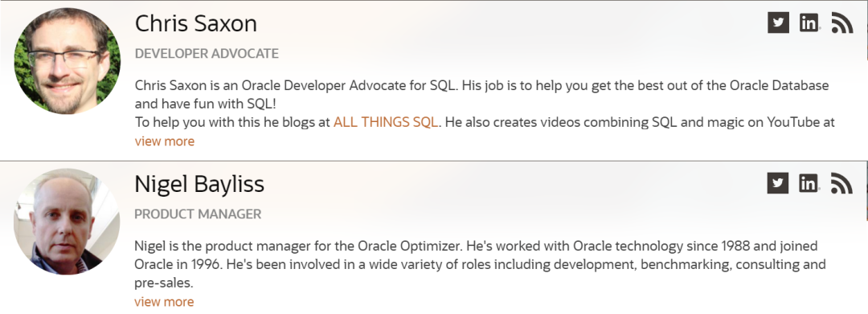Click "Oracle Database" text in Chris's bio
Viewport: 868px width, 314px height.
(780, 86)
